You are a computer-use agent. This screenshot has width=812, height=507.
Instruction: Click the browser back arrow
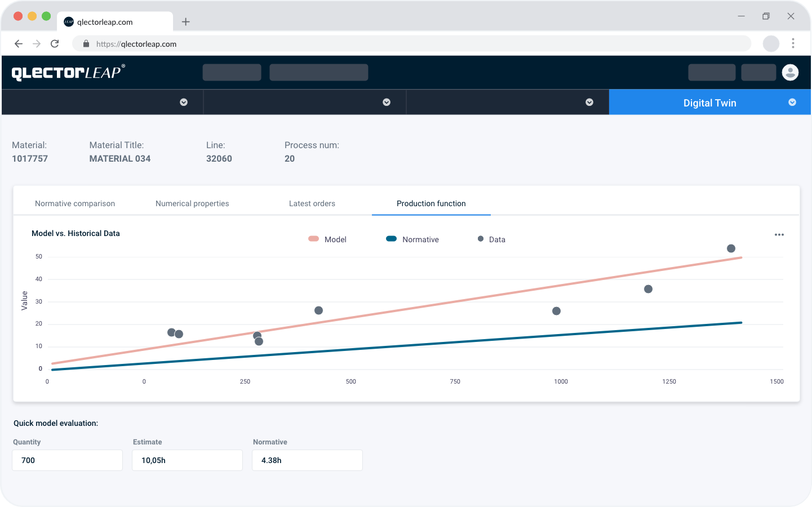tap(19, 44)
